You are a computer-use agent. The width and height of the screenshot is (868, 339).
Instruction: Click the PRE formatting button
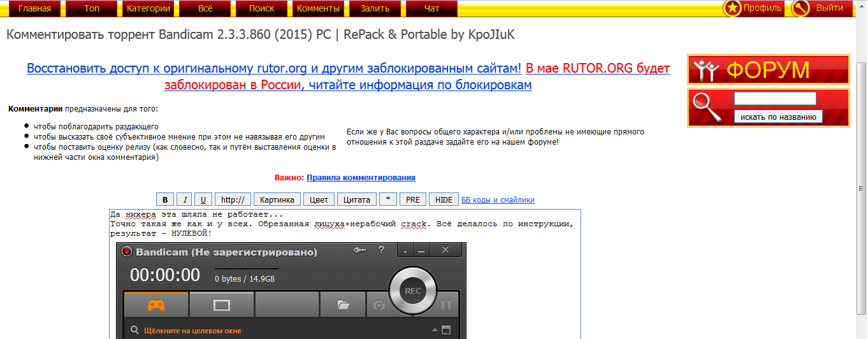(413, 199)
